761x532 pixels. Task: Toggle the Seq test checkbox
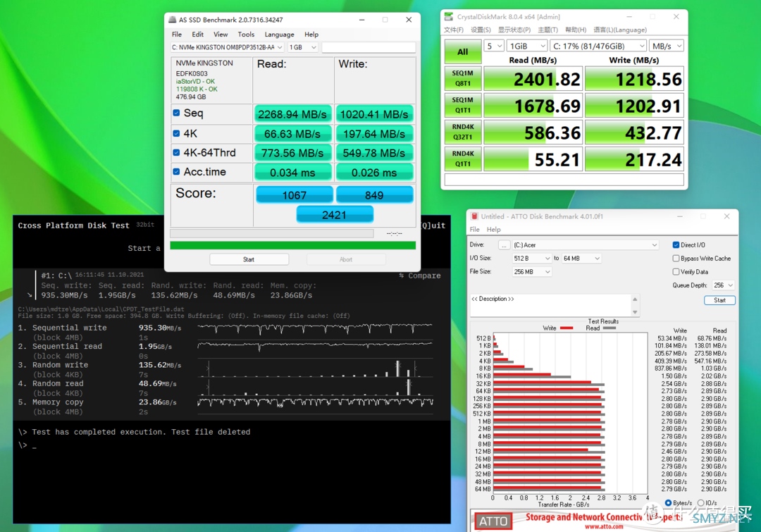[x=176, y=113]
